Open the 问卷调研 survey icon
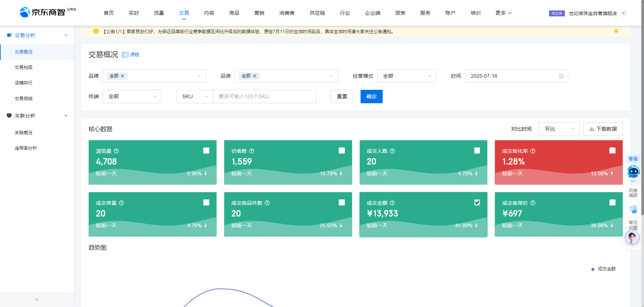The width and height of the screenshot is (644, 307). [x=633, y=193]
